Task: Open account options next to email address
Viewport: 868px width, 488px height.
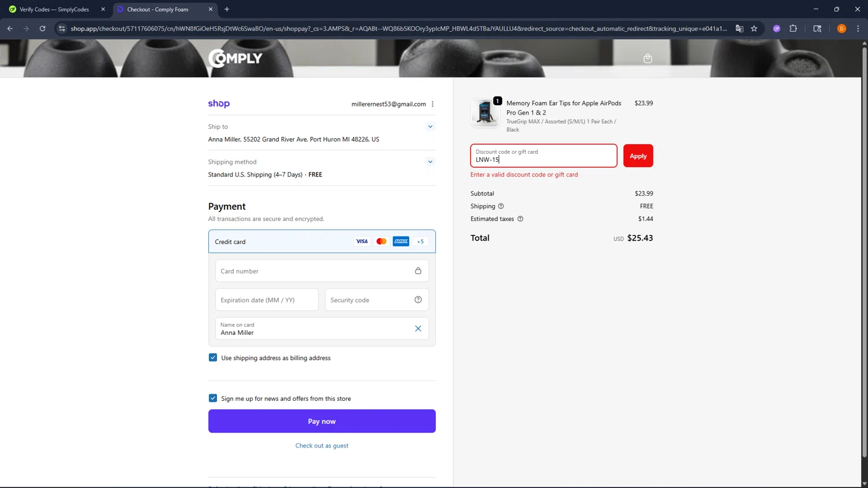Action: [432, 104]
